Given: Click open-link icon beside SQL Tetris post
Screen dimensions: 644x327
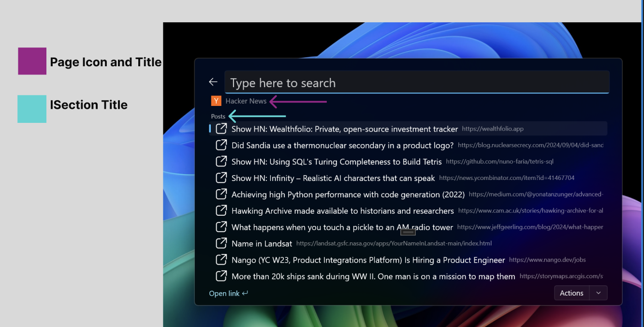Looking at the screenshot, I should click(x=221, y=162).
